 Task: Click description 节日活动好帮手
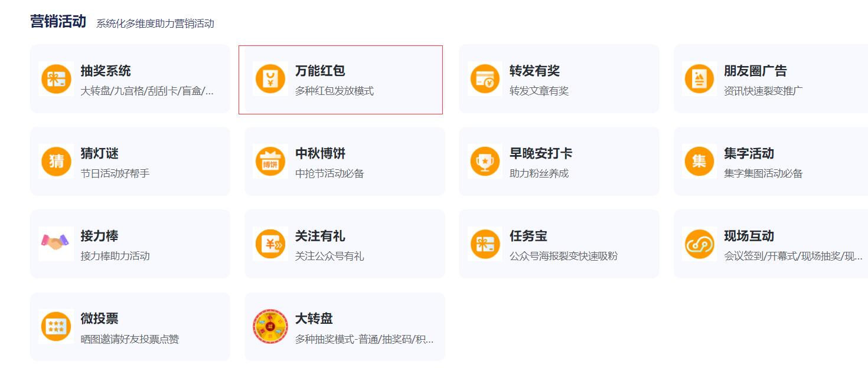pos(115,173)
